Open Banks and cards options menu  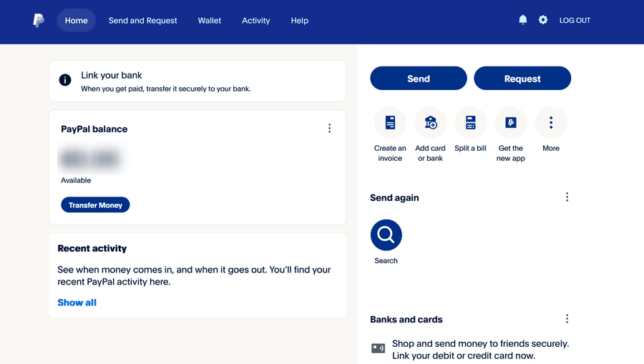567,319
